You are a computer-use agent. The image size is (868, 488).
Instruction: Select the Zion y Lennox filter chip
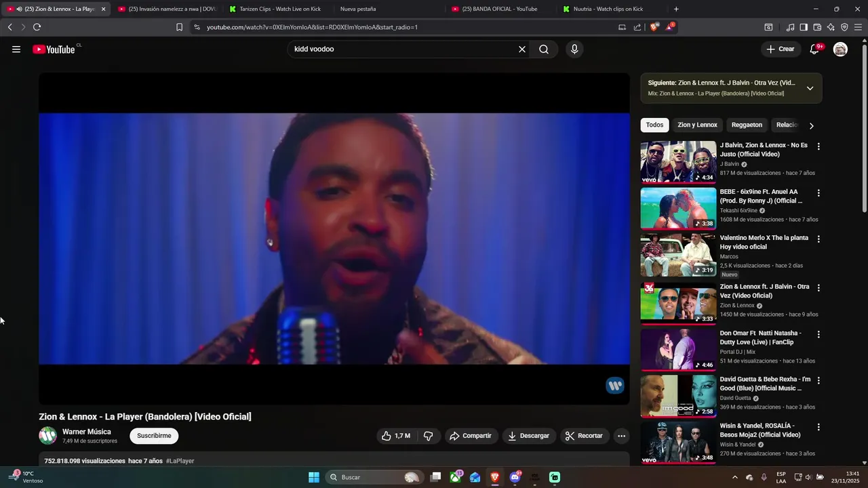coord(697,125)
